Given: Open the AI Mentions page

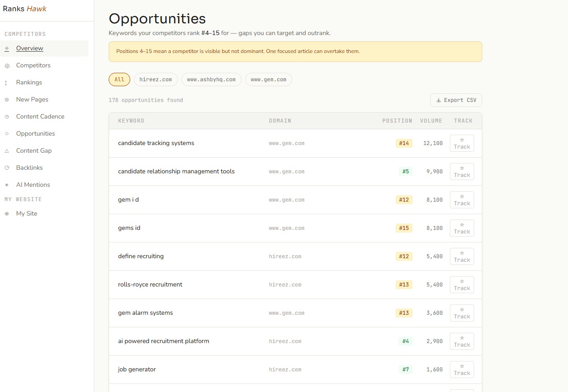Looking at the screenshot, I should (44, 185).
